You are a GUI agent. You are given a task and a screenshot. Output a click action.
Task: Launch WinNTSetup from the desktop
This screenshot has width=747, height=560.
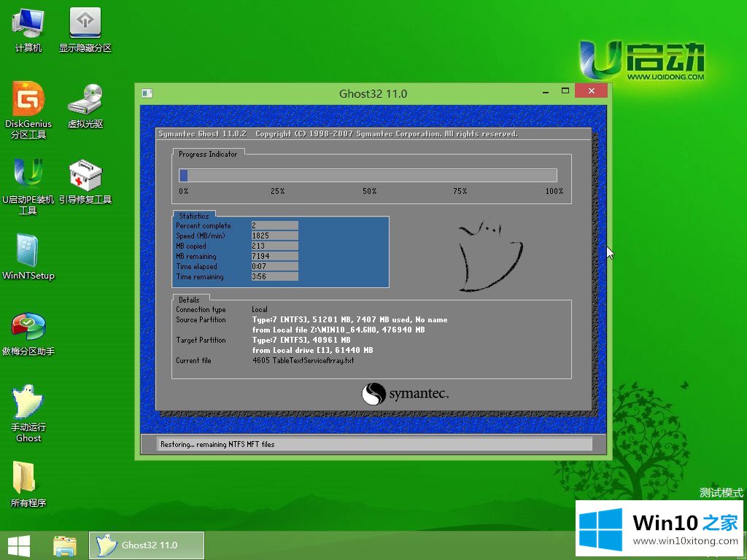tap(28, 257)
